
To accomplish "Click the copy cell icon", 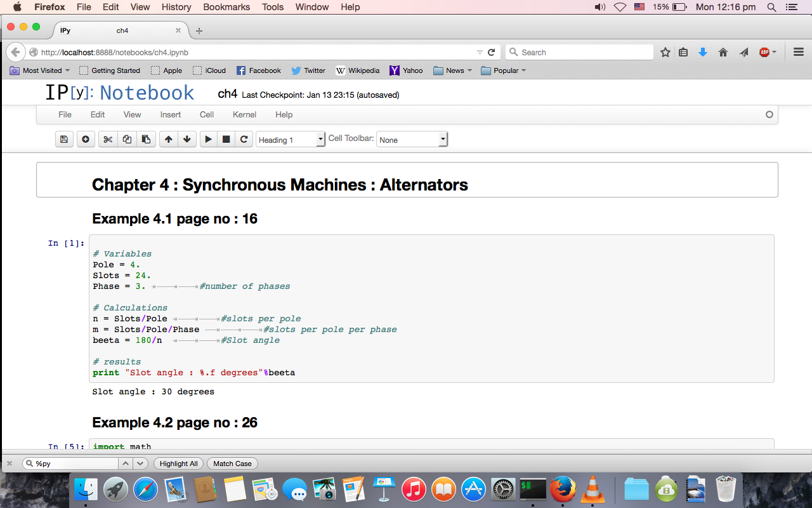I will pos(127,140).
